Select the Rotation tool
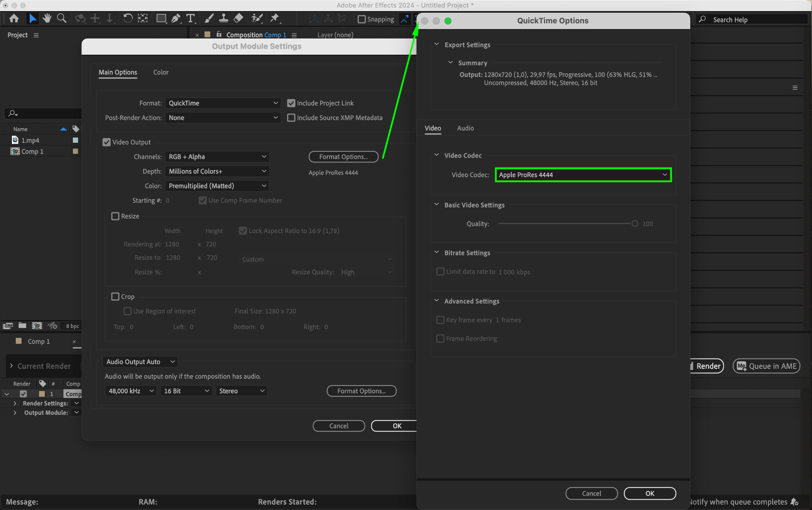Viewport: 812px width, 510px height. pos(128,18)
